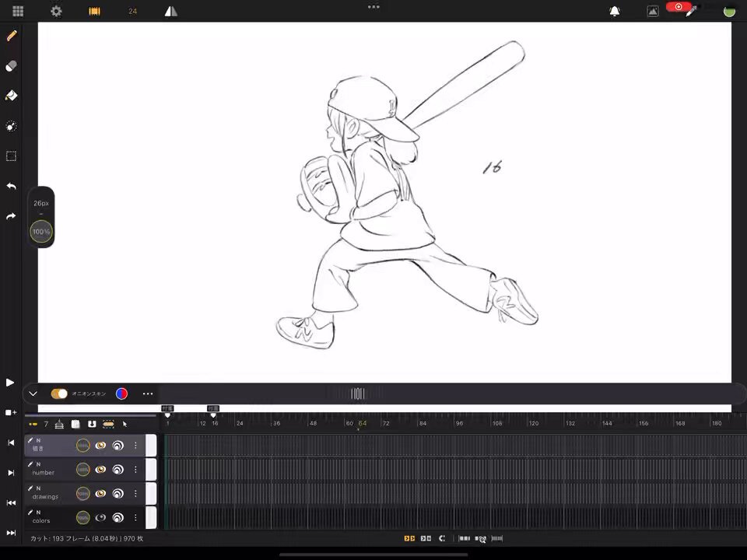Collapse the timeline panel chevron
747x560 pixels.
coord(33,394)
